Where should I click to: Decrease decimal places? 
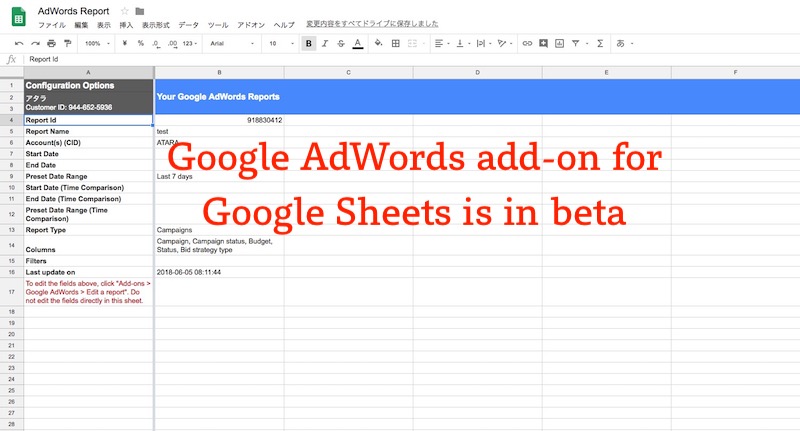pos(156,44)
